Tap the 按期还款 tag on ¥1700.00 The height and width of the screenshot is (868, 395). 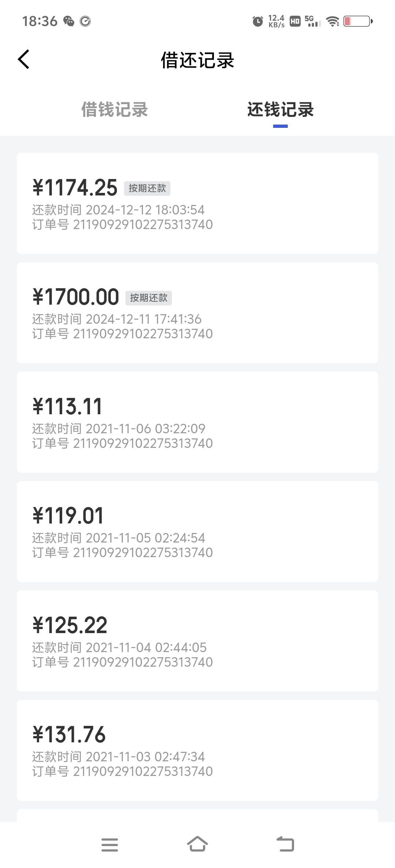[x=148, y=298]
